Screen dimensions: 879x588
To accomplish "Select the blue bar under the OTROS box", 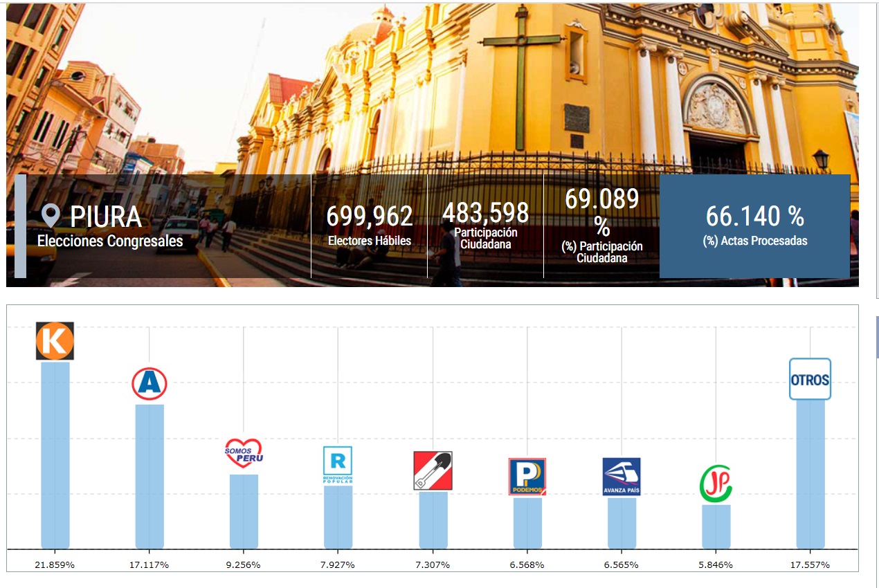I will 810,477.
